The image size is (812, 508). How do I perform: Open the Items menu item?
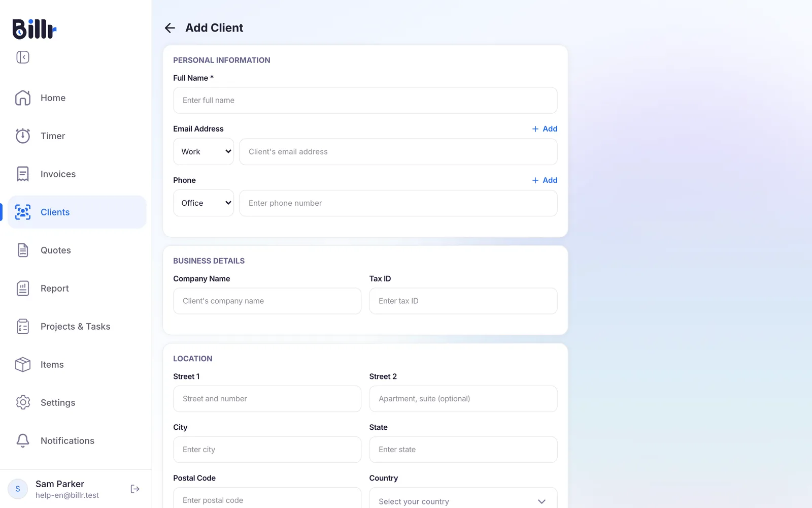[x=77, y=365]
